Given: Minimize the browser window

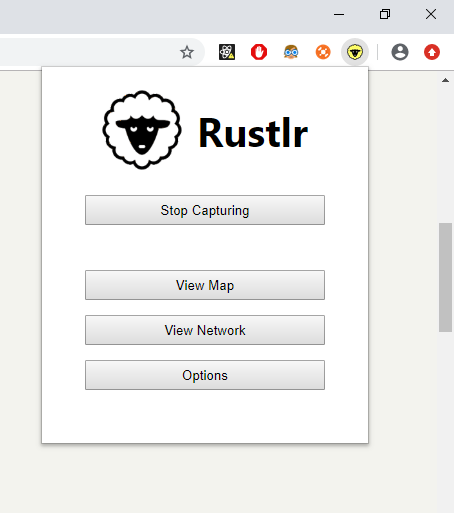Looking at the screenshot, I should 339,14.
